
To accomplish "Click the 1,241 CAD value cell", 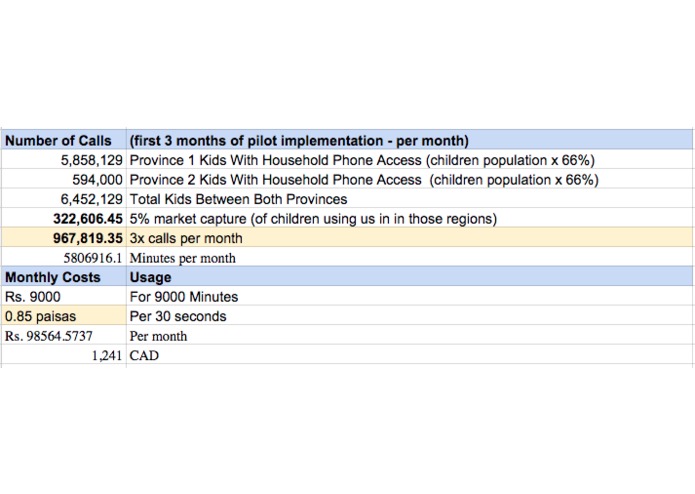I will [64, 355].
